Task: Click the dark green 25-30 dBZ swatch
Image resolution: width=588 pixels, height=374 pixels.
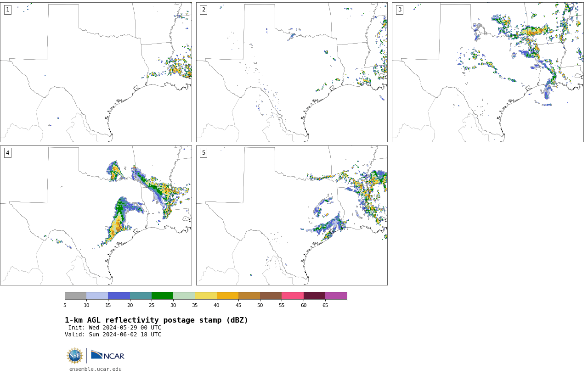Action: [162, 296]
